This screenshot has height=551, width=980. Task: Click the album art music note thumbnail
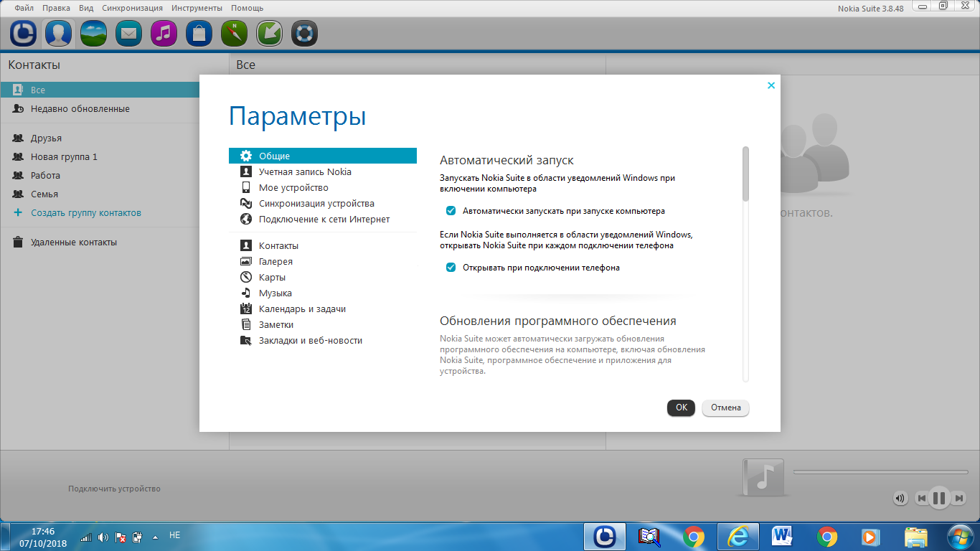(763, 478)
